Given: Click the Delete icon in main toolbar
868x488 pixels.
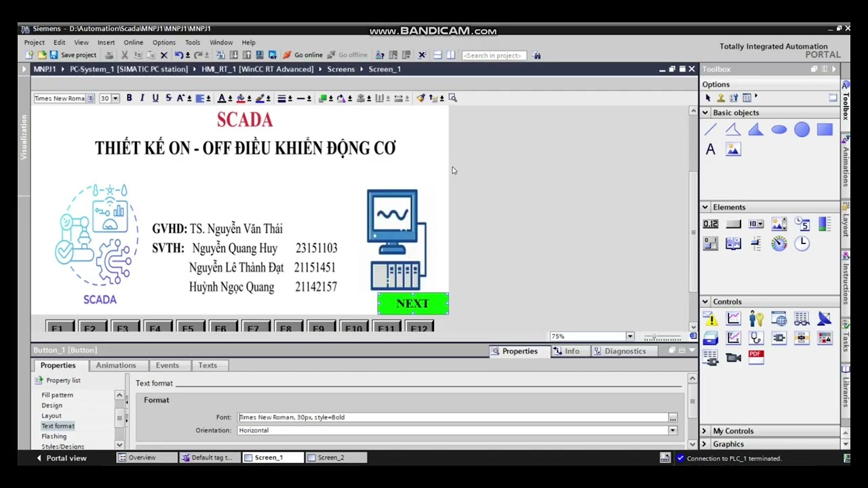Looking at the screenshot, I should [x=163, y=55].
